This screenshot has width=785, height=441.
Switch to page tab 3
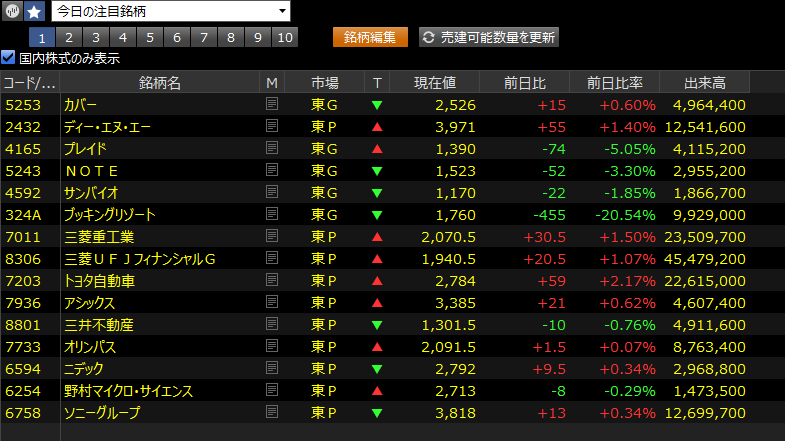pos(96,38)
